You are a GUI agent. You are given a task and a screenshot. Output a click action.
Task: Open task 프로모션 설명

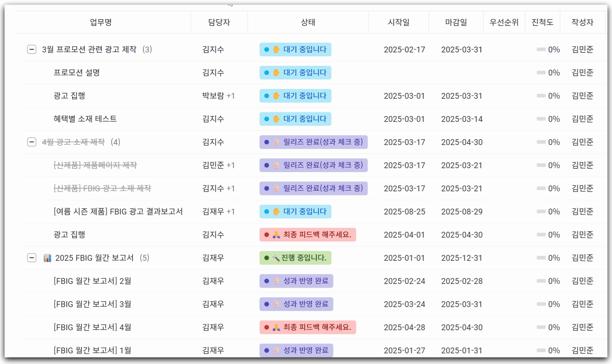(77, 72)
